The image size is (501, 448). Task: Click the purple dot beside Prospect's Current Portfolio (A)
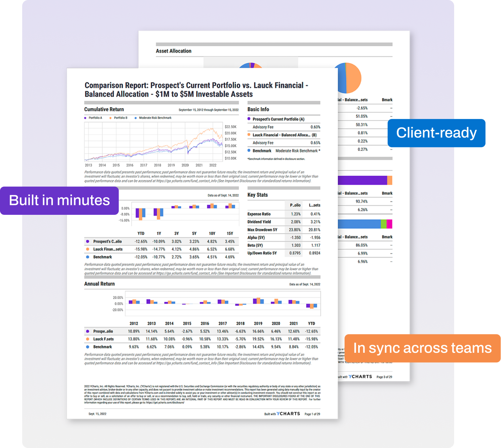(x=249, y=119)
